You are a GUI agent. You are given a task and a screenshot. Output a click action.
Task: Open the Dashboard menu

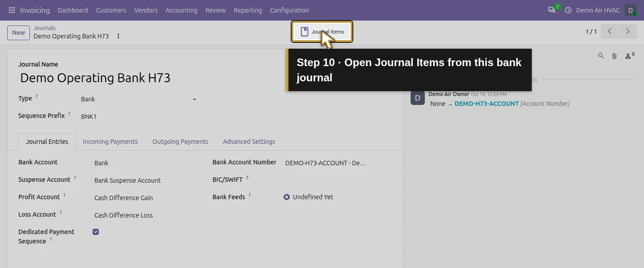(x=73, y=10)
